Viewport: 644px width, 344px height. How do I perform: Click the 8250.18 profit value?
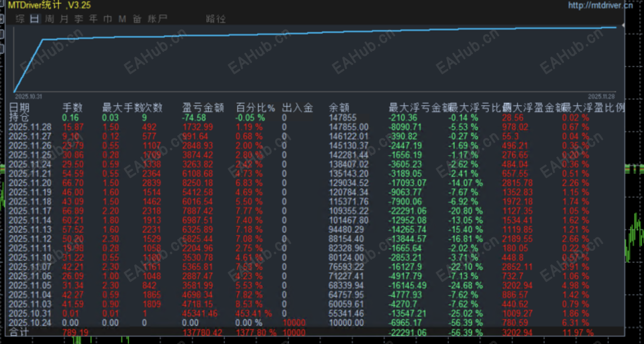pyautogui.click(x=198, y=183)
